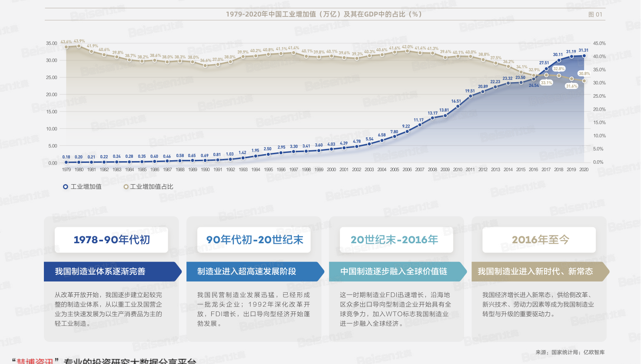Viewport: 641px width, 364px height.
Task: Click the 19.51 data label for 2011
Action: [470, 91]
